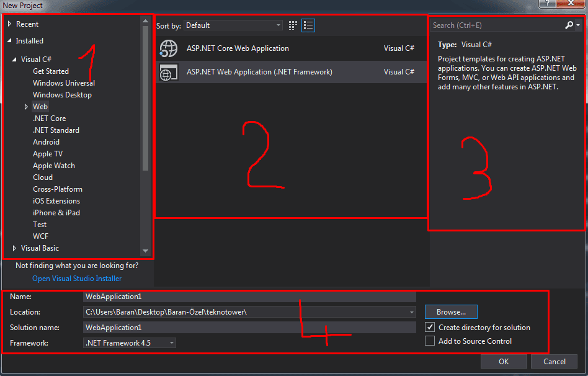This screenshot has height=376, width=588.
Task: Click the Browse... button
Action: (x=451, y=312)
